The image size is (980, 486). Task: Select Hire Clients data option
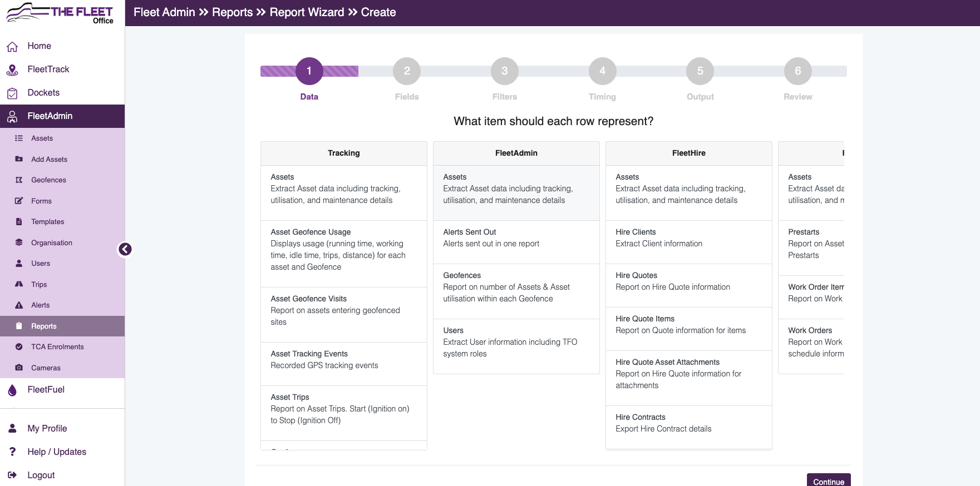[x=689, y=242]
